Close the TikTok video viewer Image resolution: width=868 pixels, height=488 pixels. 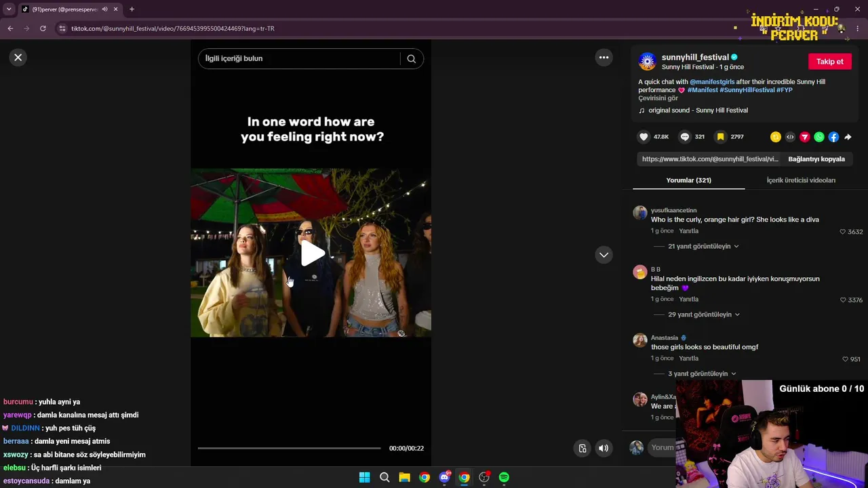coord(18,58)
